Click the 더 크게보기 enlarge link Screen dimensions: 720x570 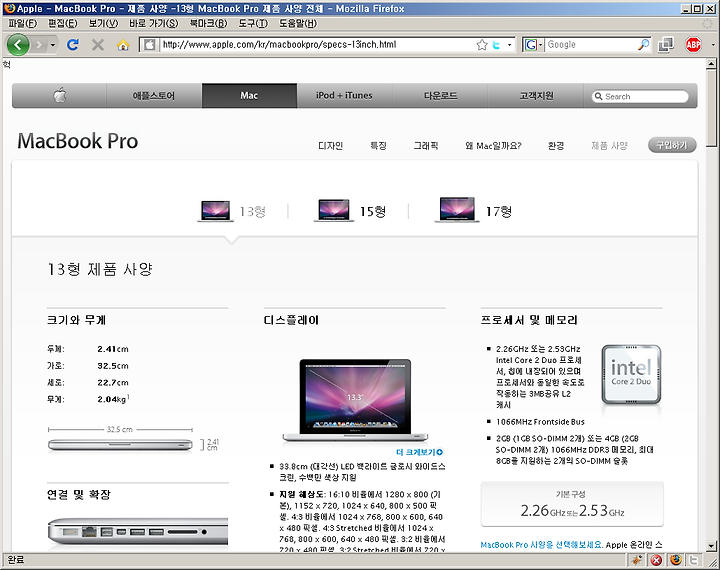tap(419, 452)
